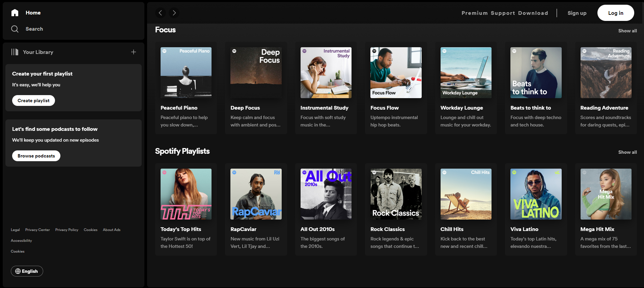
Task: Open the Chill Hits cover art
Action: [466, 194]
